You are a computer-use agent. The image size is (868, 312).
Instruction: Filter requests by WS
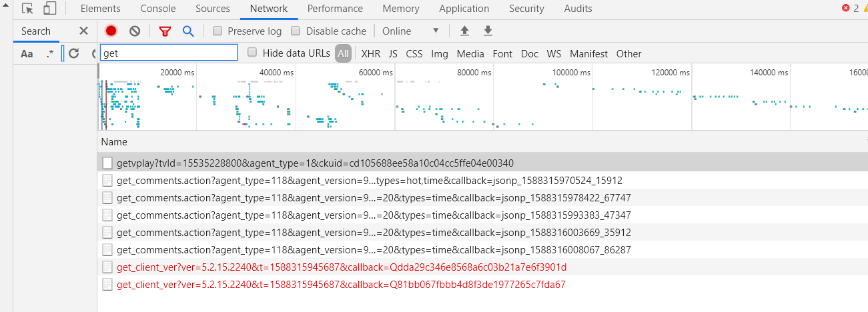point(554,54)
